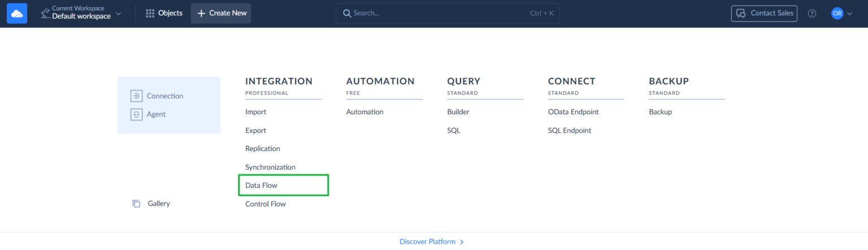
Task: Select Data Flow under Integration
Action: (x=262, y=186)
